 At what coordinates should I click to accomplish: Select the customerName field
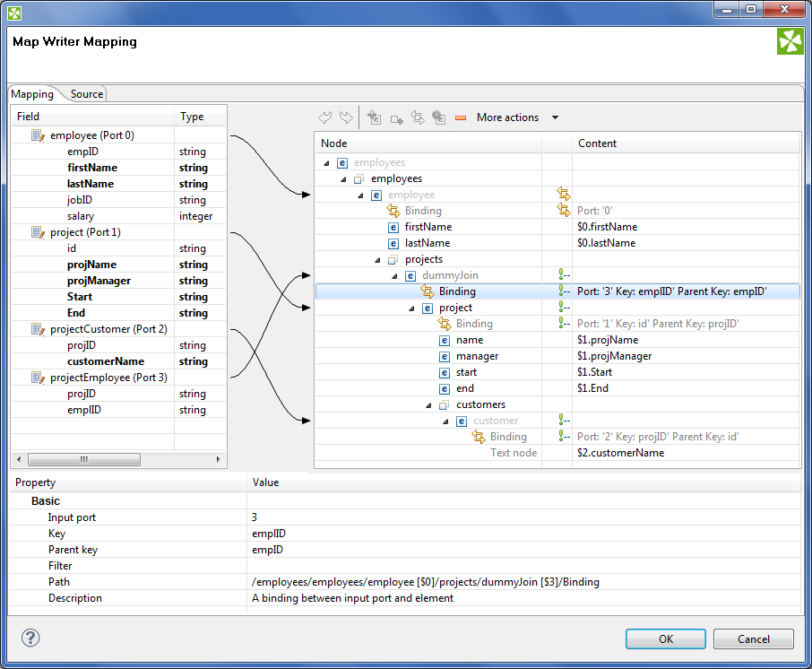coord(106,361)
